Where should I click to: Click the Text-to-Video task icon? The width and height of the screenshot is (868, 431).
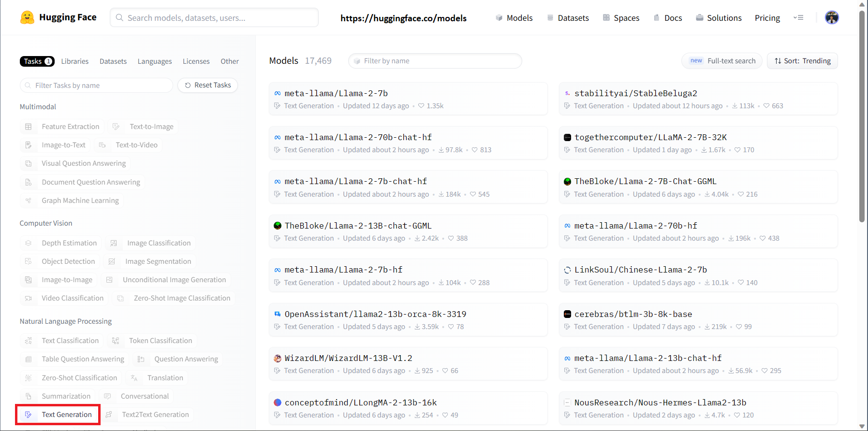pos(103,145)
